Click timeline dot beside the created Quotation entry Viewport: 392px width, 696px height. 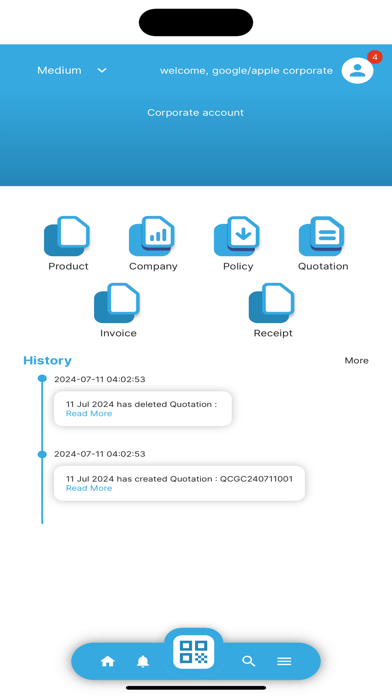click(x=42, y=455)
